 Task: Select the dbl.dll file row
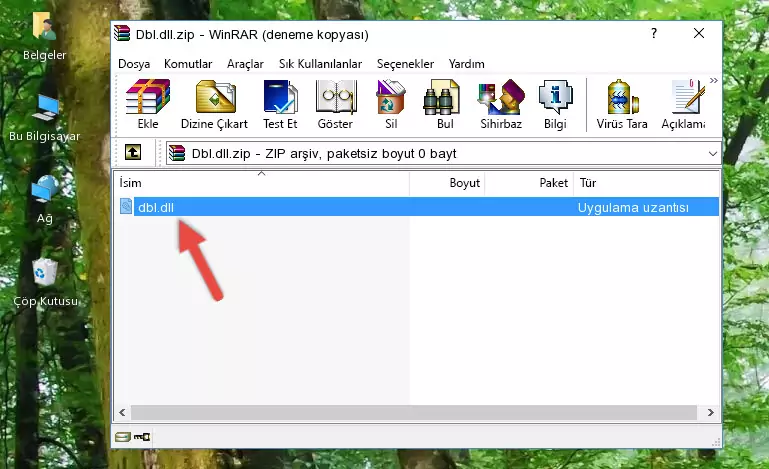tap(418, 207)
